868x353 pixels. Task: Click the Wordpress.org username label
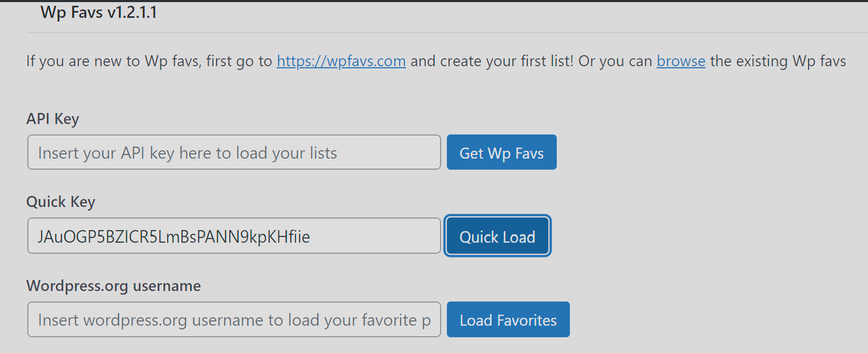click(114, 286)
